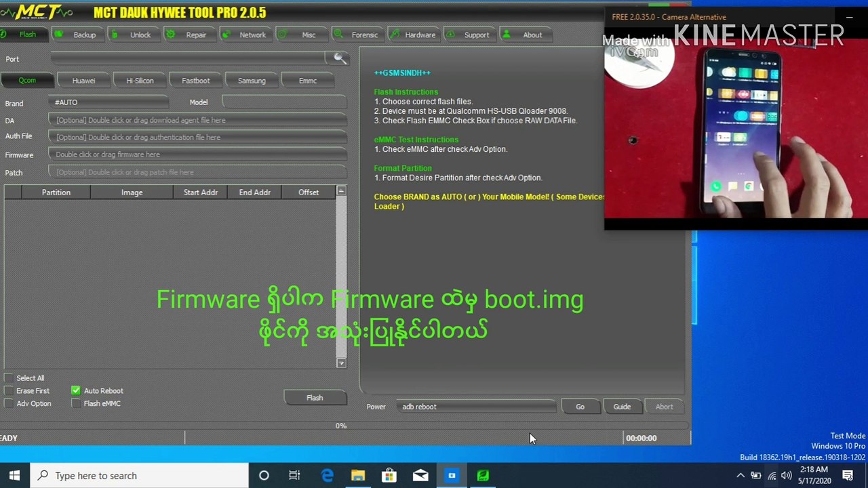Click the Start Addr column header
Image resolution: width=868 pixels, height=488 pixels.
(201, 192)
